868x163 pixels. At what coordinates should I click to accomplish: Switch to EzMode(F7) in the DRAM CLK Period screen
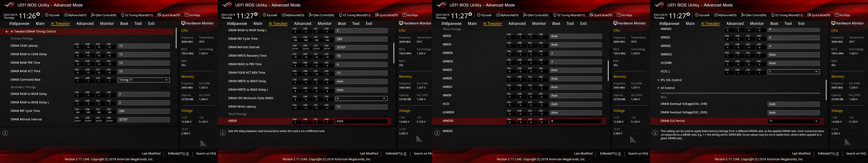pyautogui.click(x=828, y=154)
